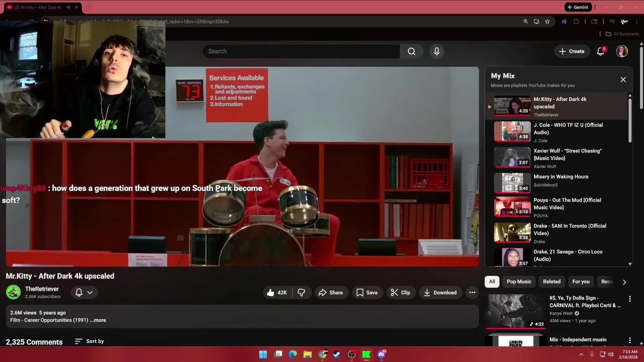Share the After Dark video

[x=331, y=293]
